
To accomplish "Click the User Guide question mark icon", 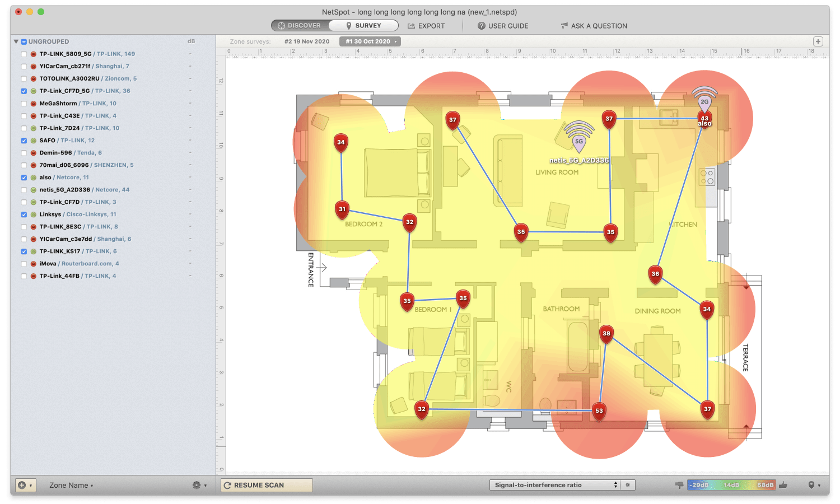I will tap(481, 26).
